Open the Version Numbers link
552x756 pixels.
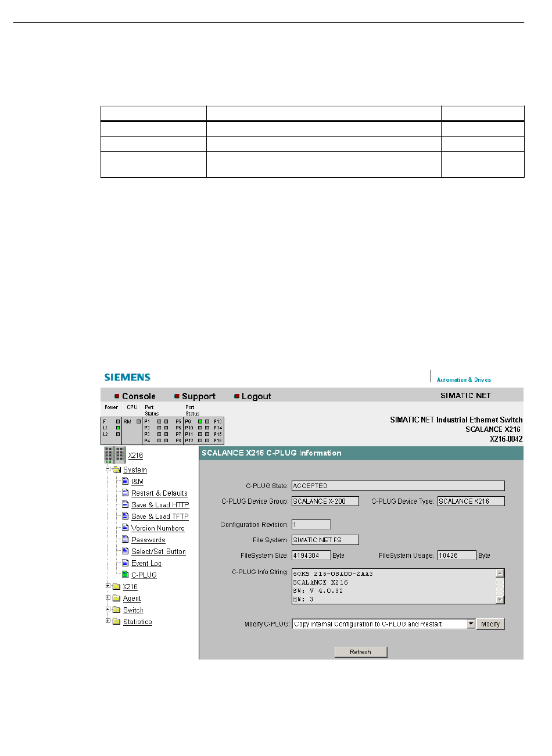(x=157, y=528)
